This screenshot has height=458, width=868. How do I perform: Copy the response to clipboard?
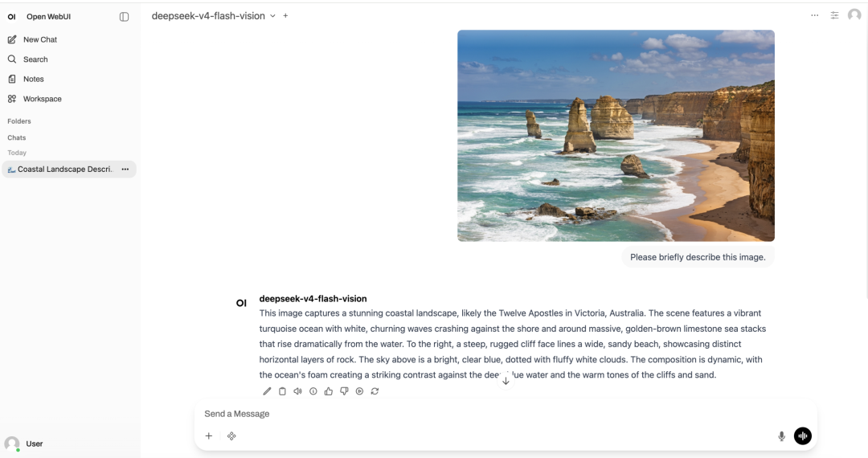pyautogui.click(x=282, y=391)
